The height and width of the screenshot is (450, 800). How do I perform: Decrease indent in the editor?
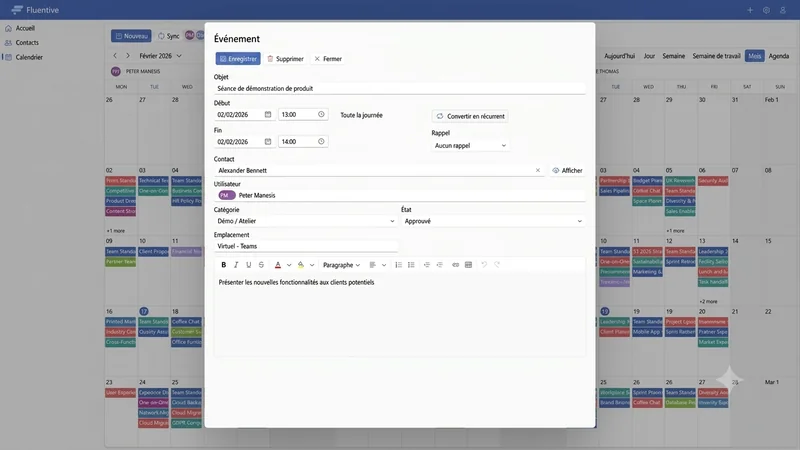coord(427,265)
